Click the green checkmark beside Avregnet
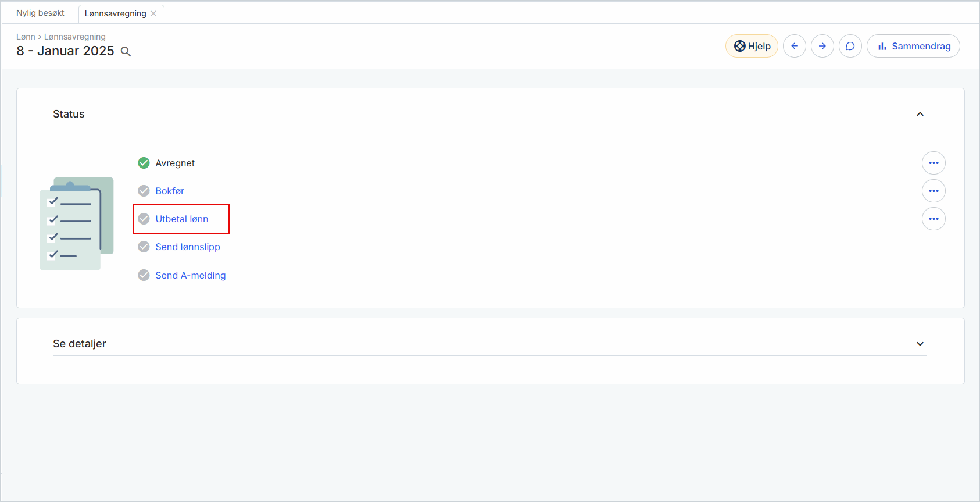980x502 pixels. click(x=144, y=163)
